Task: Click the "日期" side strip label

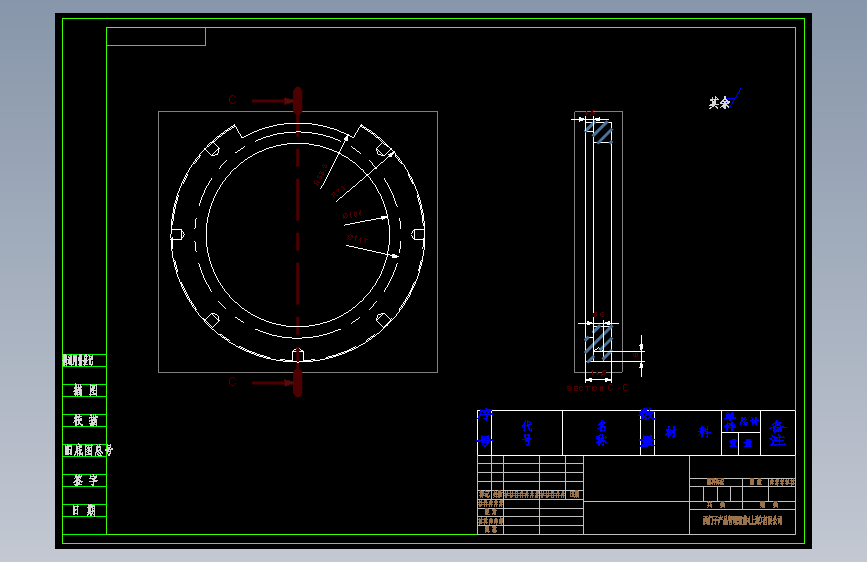Action: tap(84, 510)
